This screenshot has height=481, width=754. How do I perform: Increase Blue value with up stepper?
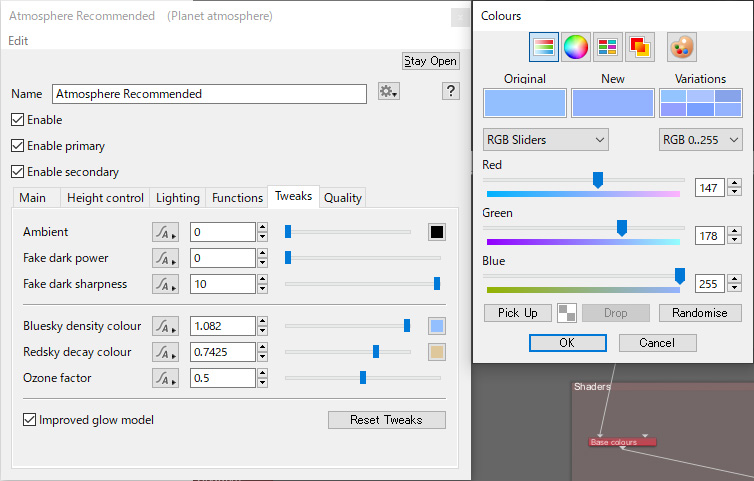[734, 279]
